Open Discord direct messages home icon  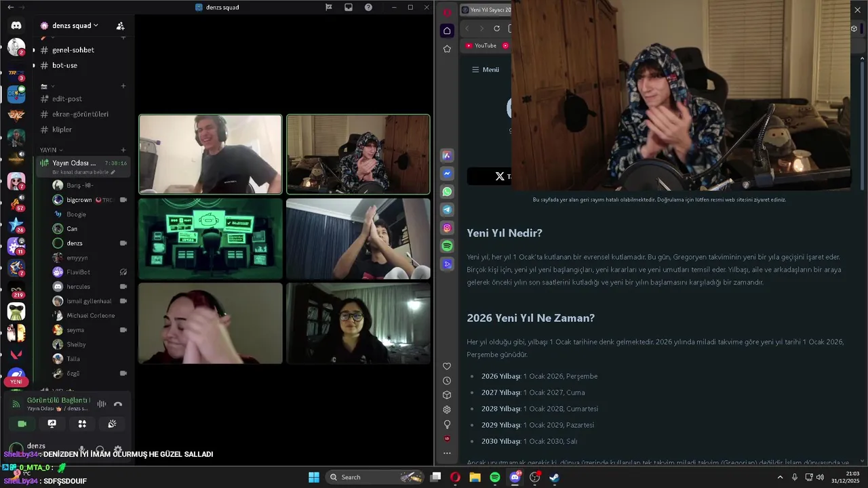coord(16,25)
